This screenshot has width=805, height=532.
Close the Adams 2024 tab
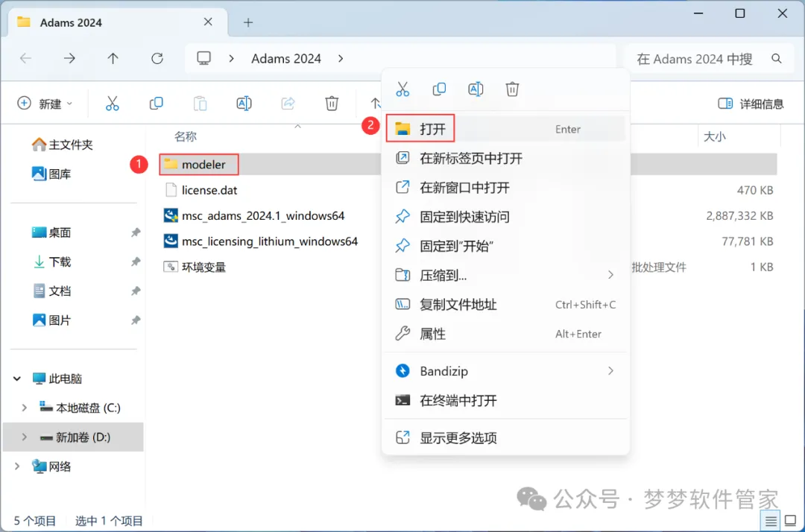208,22
